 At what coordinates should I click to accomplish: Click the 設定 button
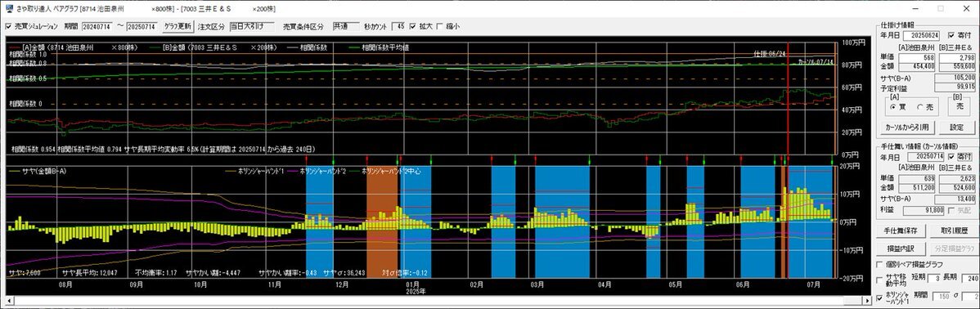point(957,127)
